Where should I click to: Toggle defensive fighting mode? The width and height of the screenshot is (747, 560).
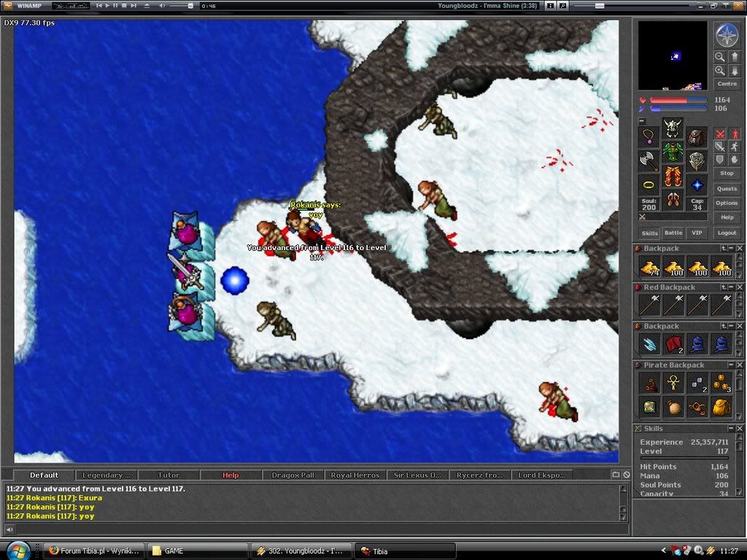coord(720,160)
